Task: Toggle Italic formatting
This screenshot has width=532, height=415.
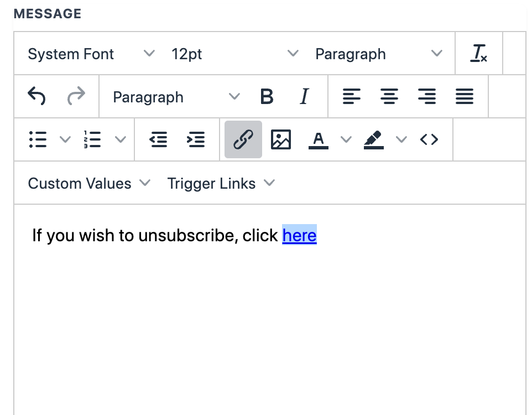Action: [x=304, y=96]
